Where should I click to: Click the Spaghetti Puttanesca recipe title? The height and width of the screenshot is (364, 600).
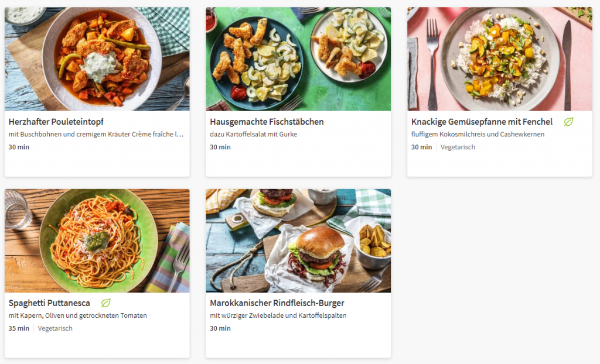pyautogui.click(x=49, y=303)
